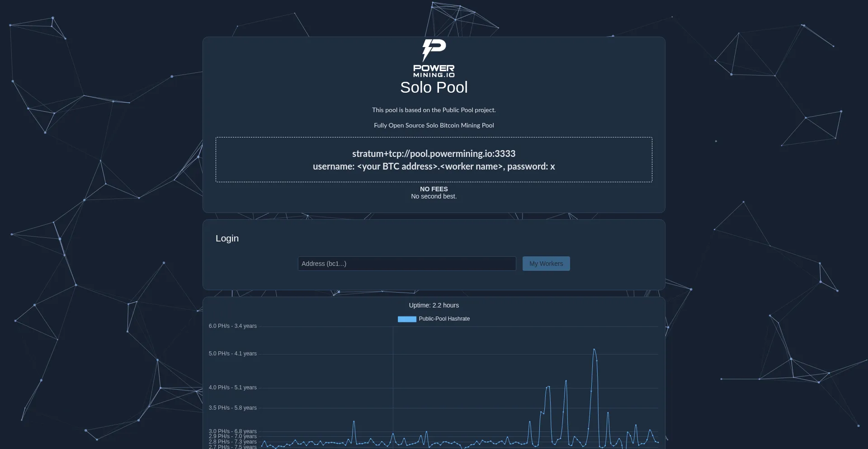
Task: Click the NO FEES label
Action: pyautogui.click(x=434, y=189)
